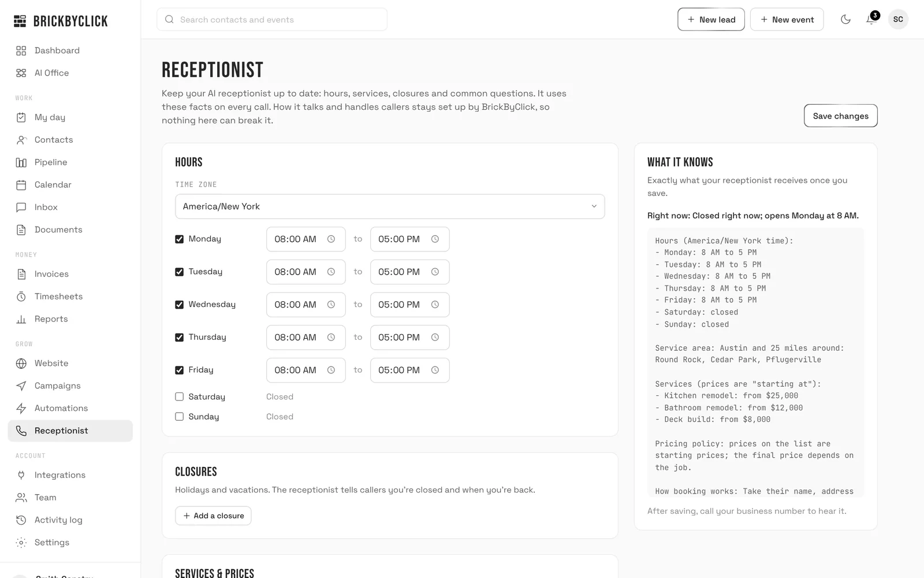Open Dashboard in the sidebar

70,51
